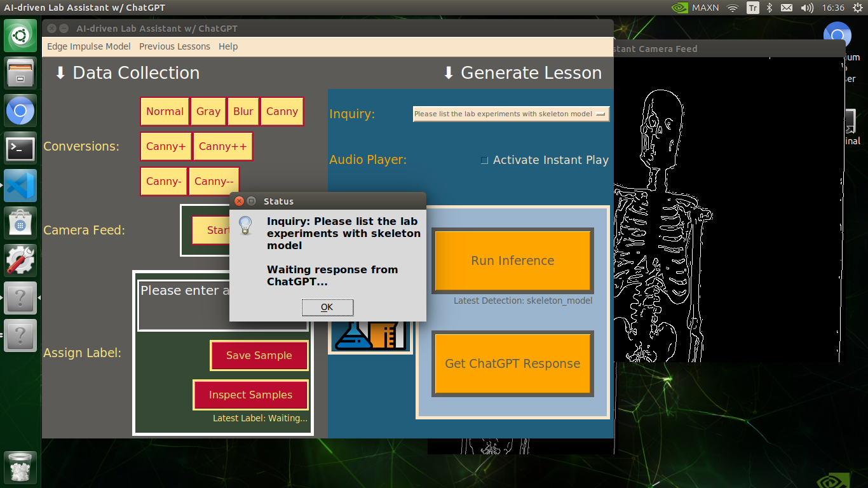The image size is (868, 488).
Task: Open System Settings wrench-and-gear icon
Action: (21, 261)
